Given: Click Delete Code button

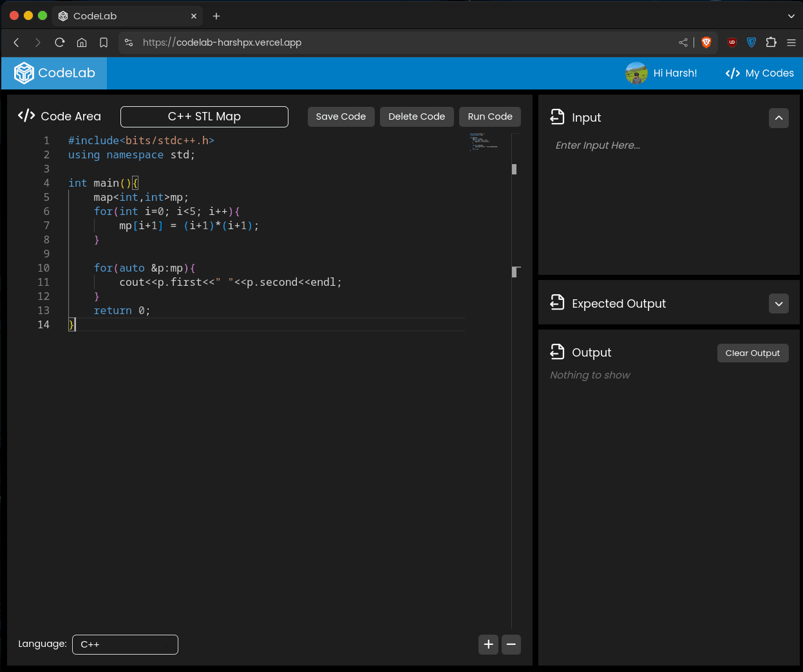Looking at the screenshot, I should pos(417,117).
